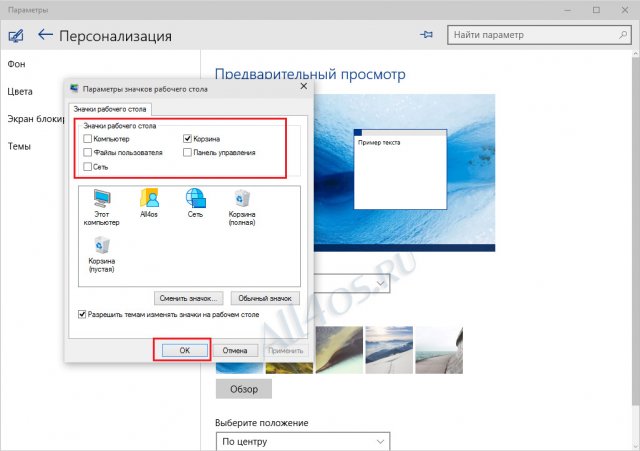Select the Корзина (полная) icon
This screenshot has height=451, width=640.
[x=242, y=208]
